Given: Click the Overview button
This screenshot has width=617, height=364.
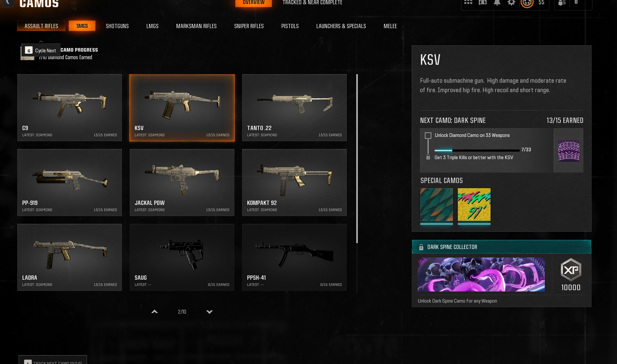Looking at the screenshot, I should point(254,3).
